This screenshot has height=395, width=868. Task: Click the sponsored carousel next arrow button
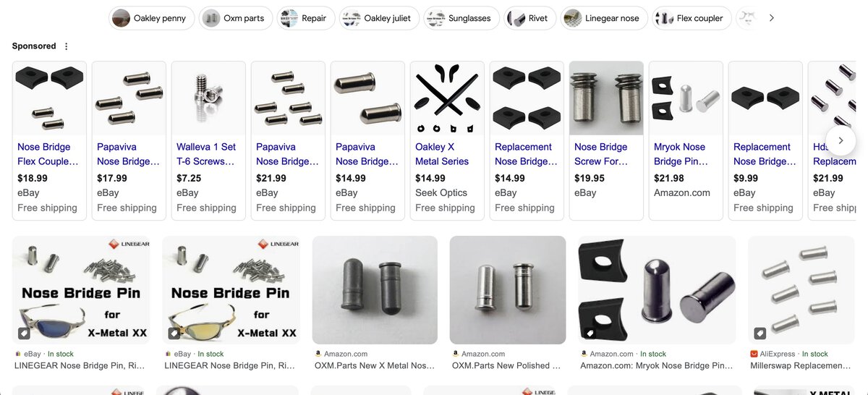click(x=841, y=140)
